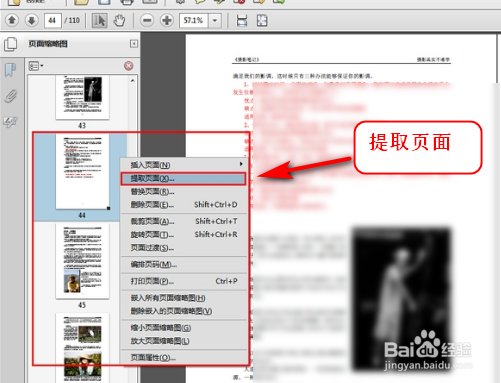The image size is (501, 383).
Task: Select the page 46 thumbnail with photos
Action: click(82, 348)
